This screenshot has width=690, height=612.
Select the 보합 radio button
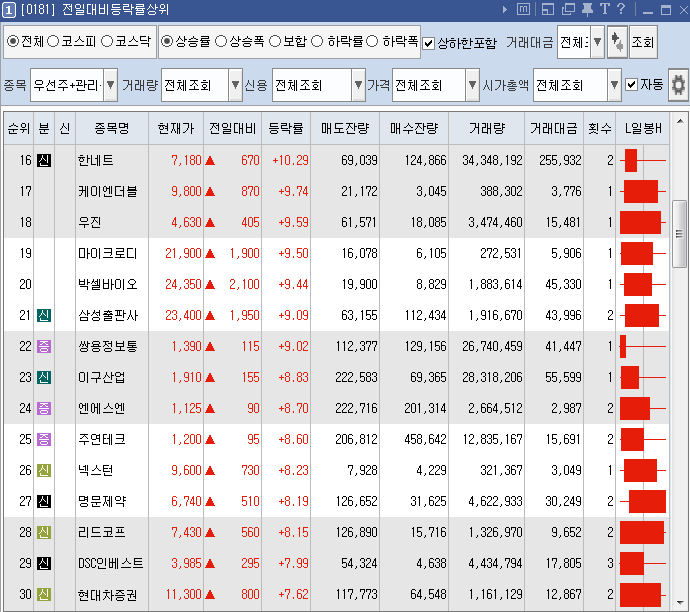pos(275,41)
